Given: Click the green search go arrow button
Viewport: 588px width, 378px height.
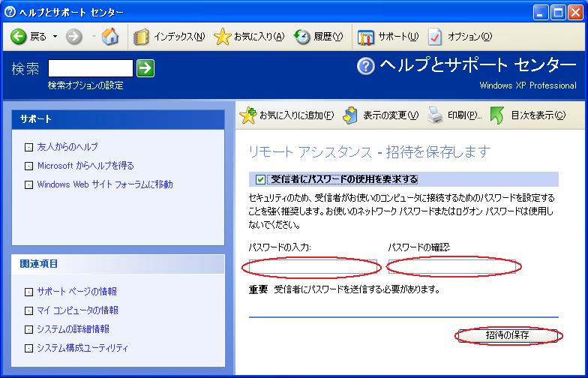Looking at the screenshot, I should (x=145, y=68).
